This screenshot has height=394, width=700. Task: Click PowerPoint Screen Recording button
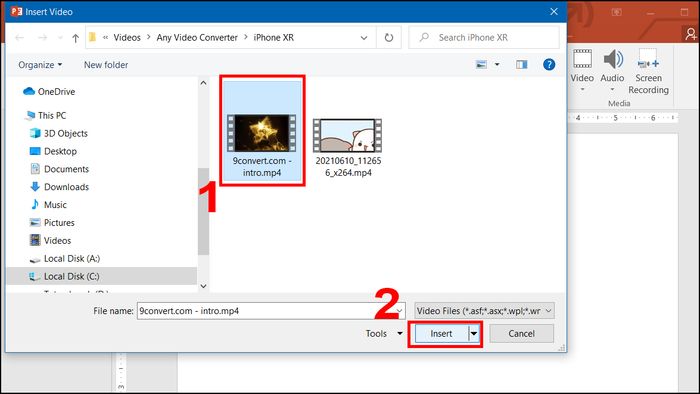pos(648,71)
